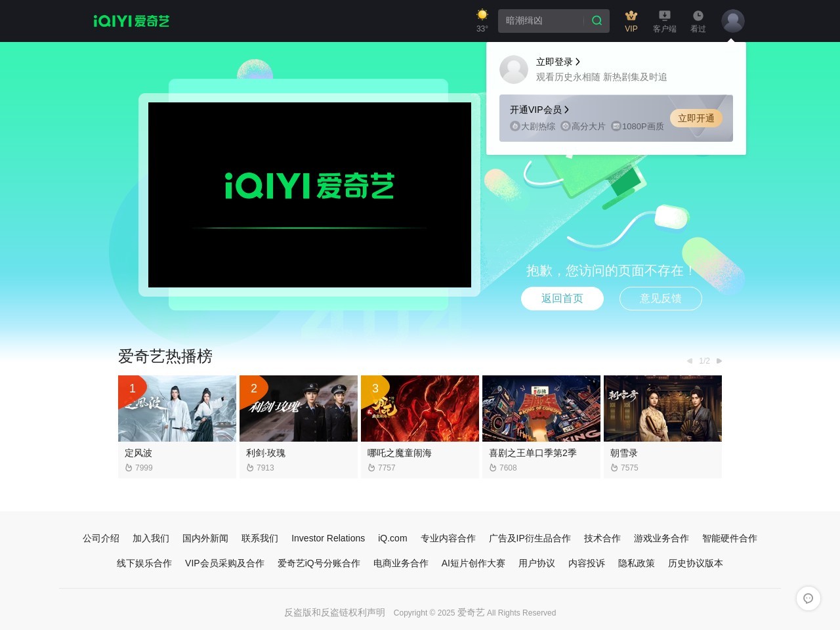840x630 pixels.
Task: Expand 立即登录 login link
Action: pos(558,62)
